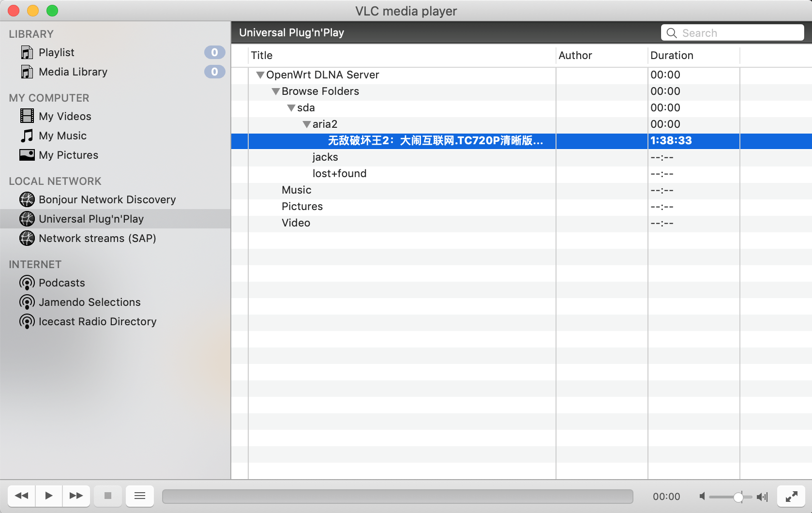Screen dimensions: 812x513
Task: Close the VLC window with red button
Action: click(x=14, y=11)
